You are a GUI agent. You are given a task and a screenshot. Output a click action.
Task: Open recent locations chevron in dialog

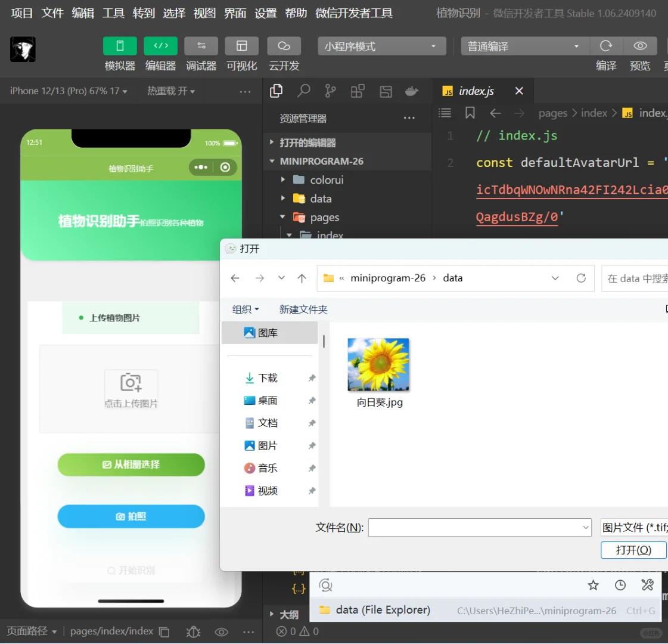click(x=281, y=278)
